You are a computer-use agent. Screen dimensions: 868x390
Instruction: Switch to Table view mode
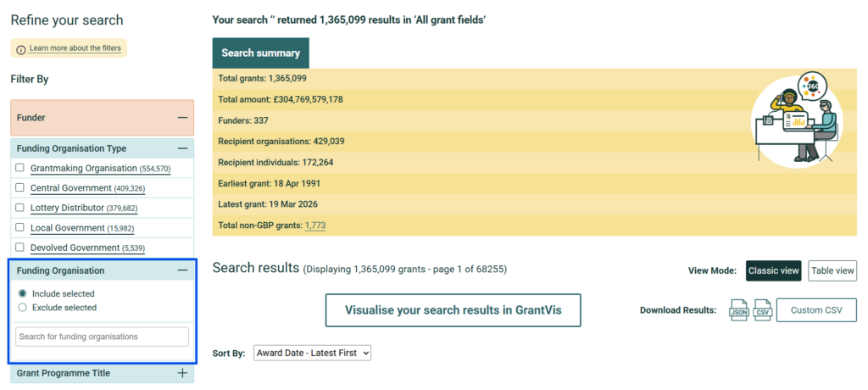832,271
